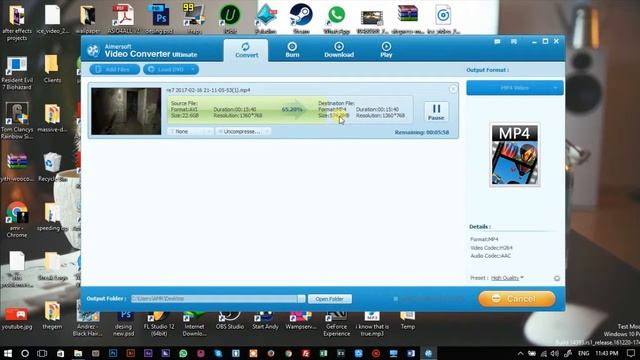Click the feedback message icon in title bar

point(497,42)
